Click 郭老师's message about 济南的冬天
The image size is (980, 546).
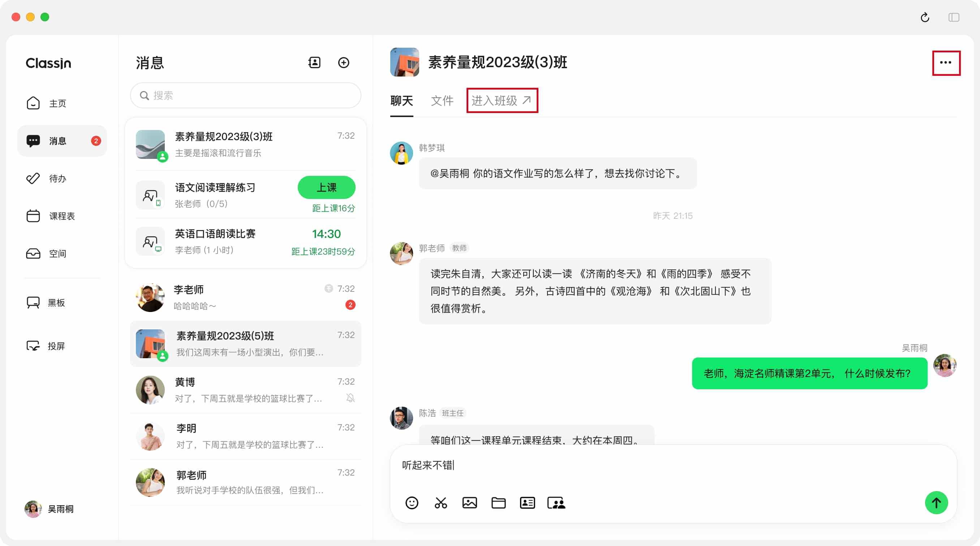point(595,291)
